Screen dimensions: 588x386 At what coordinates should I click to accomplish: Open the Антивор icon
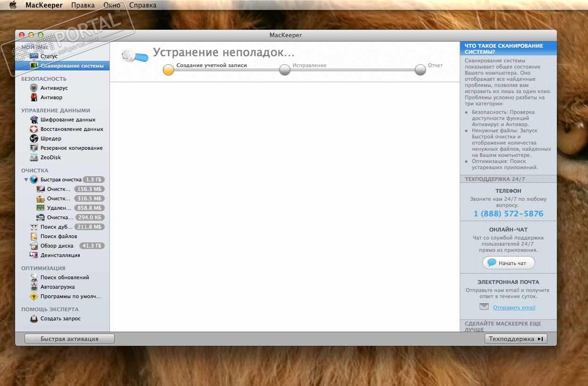click(34, 97)
